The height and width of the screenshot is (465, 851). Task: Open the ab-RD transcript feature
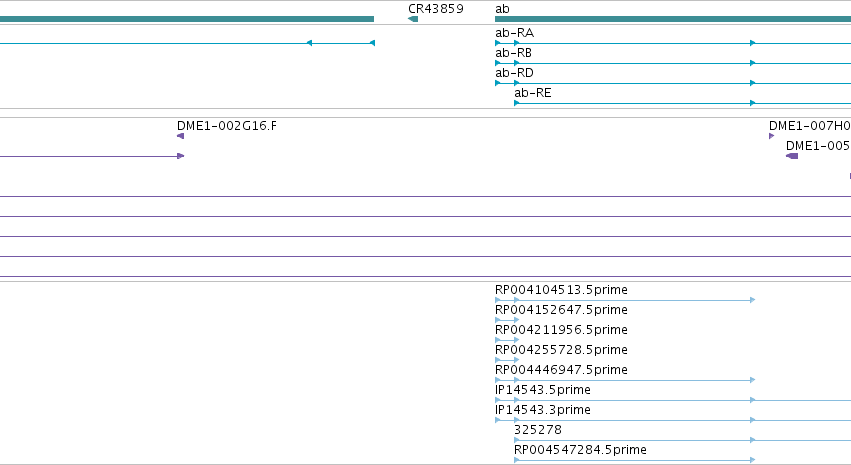[673, 84]
